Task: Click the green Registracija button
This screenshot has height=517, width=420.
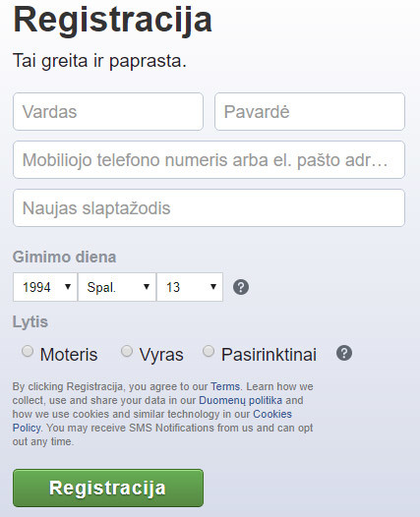Action: coord(108,488)
